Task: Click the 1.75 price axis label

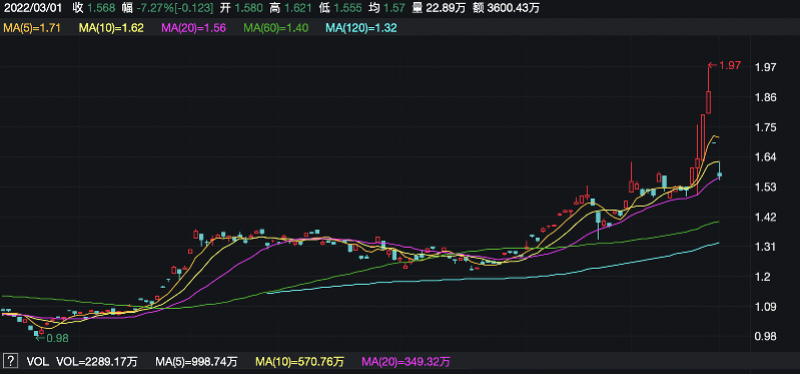Action: point(767,127)
